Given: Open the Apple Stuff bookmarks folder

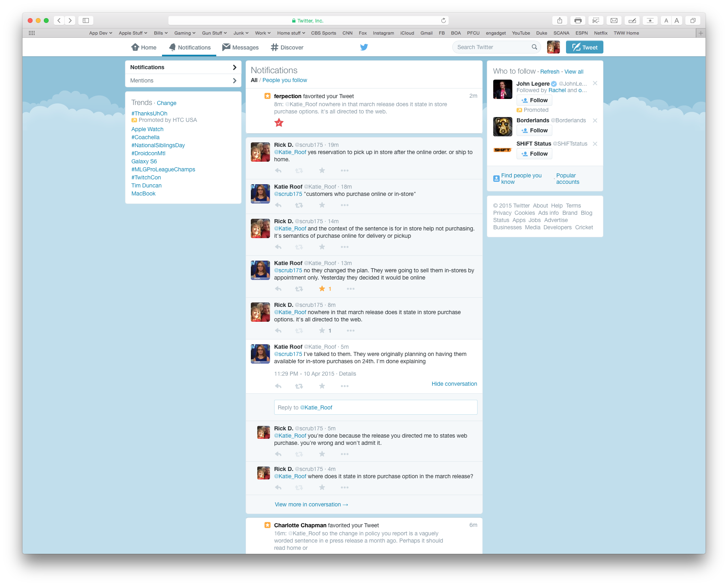Looking at the screenshot, I should pos(133,33).
